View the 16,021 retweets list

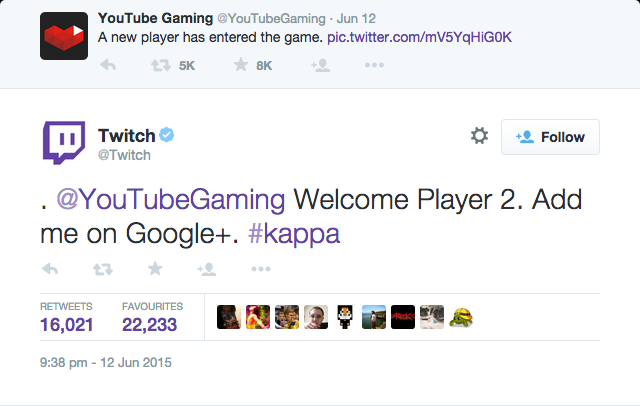(67, 324)
